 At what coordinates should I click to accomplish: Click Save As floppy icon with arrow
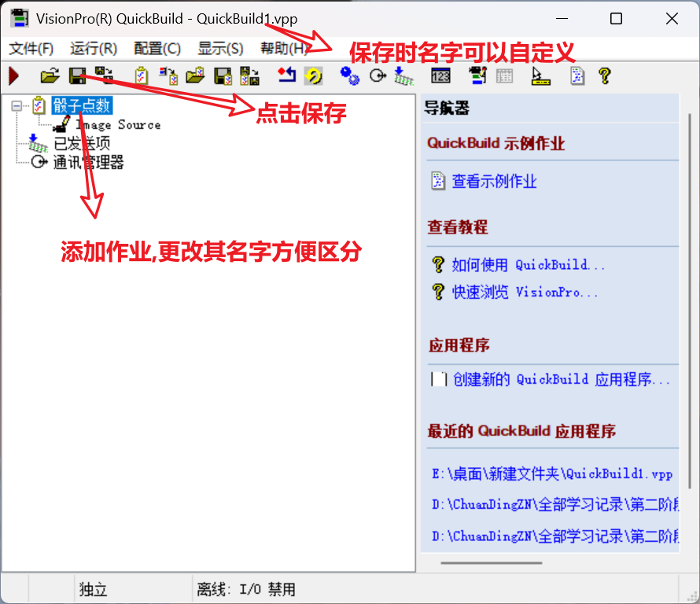pyautogui.click(x=104, y=75)
